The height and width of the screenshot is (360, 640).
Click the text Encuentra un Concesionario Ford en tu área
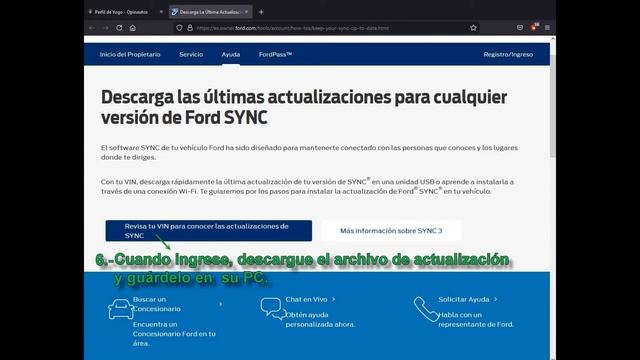coord(174,334)
